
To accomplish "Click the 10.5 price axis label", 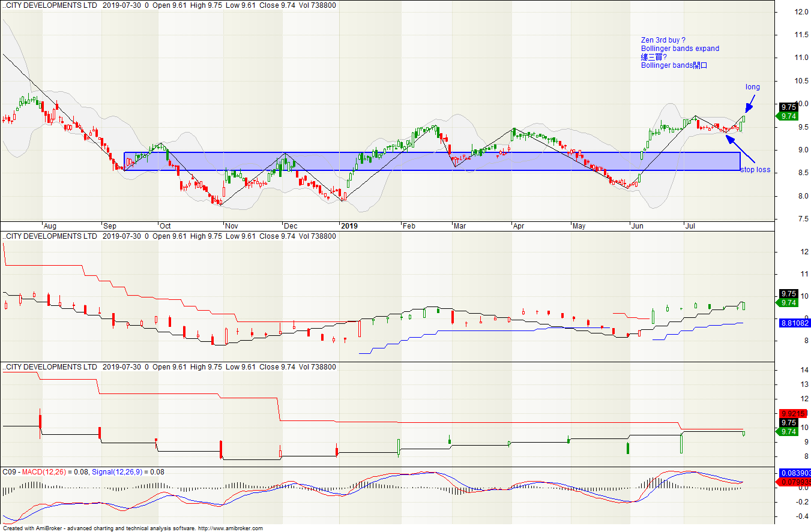I will click(x=801, y=81).
